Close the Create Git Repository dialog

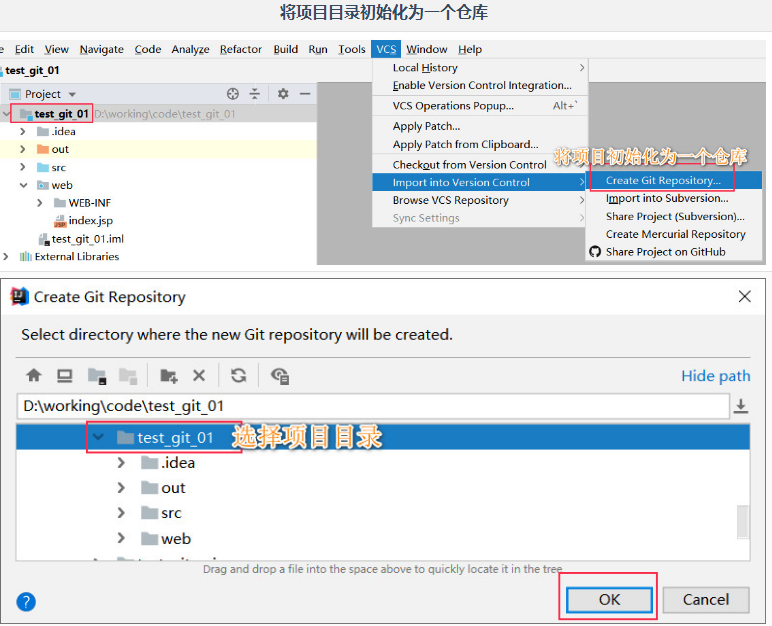coord(744,297)
